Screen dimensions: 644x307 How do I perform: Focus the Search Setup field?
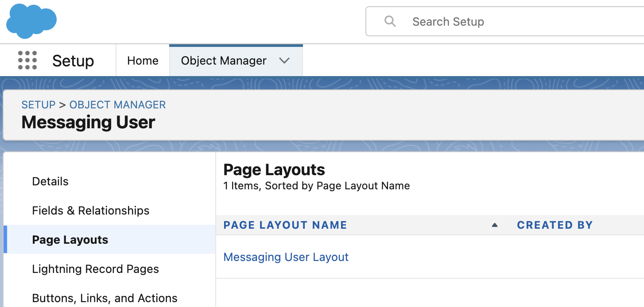505,21
